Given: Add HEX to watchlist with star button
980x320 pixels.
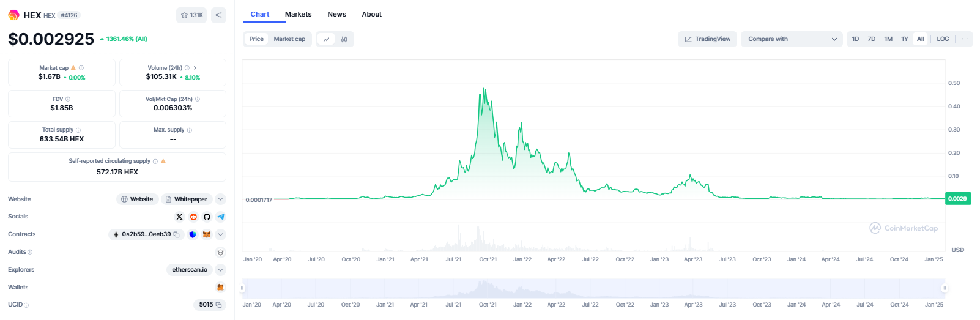Looking at the screenshot, I should (x=191, y=15).
